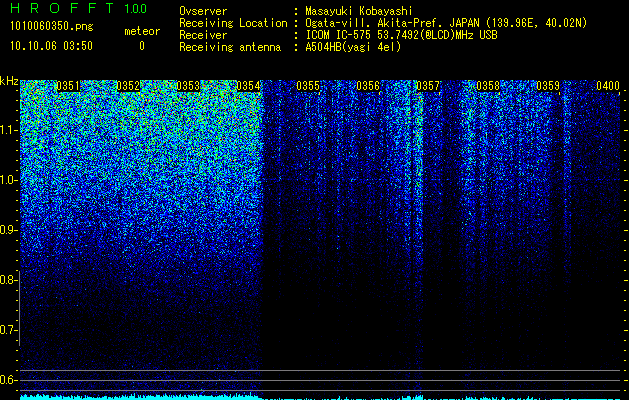Click the 0.7 kHz axis label

[x=8, y=330]
